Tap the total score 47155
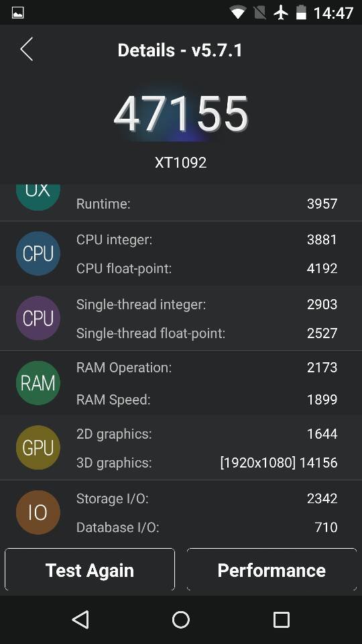362x644 pixels. tap(181, 114)
